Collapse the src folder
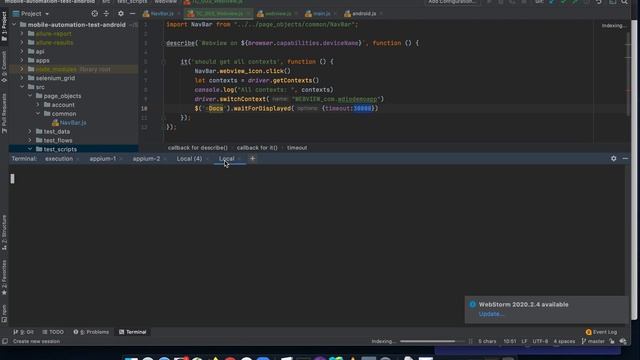Image resolution: width=640 pixels, height=360 pixels. pos(22,87)
